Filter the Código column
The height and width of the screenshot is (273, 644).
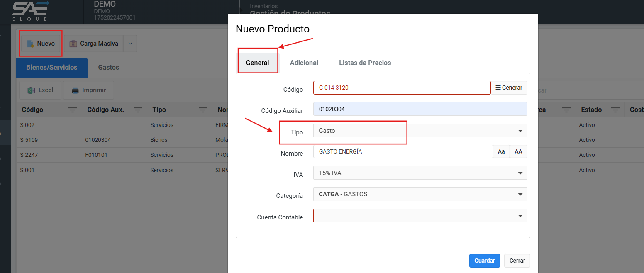click(x=73, y=110)
